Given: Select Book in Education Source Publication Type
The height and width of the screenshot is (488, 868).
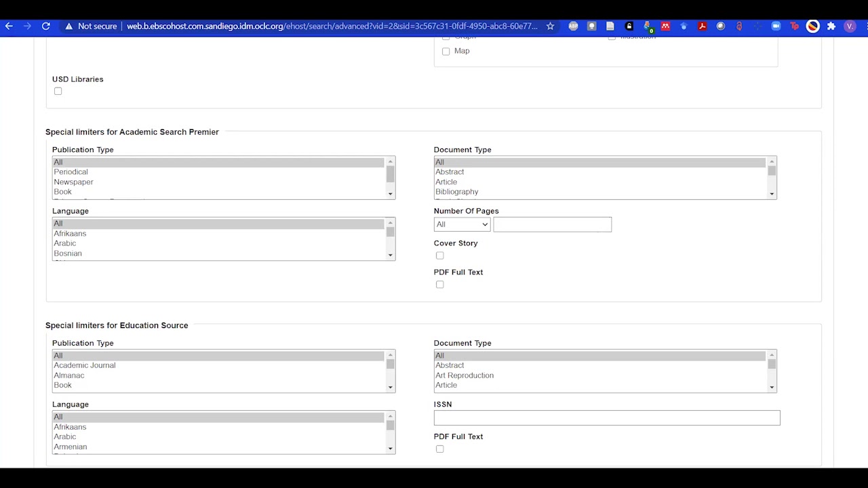Looking at the screenshot, I should 218,385.
